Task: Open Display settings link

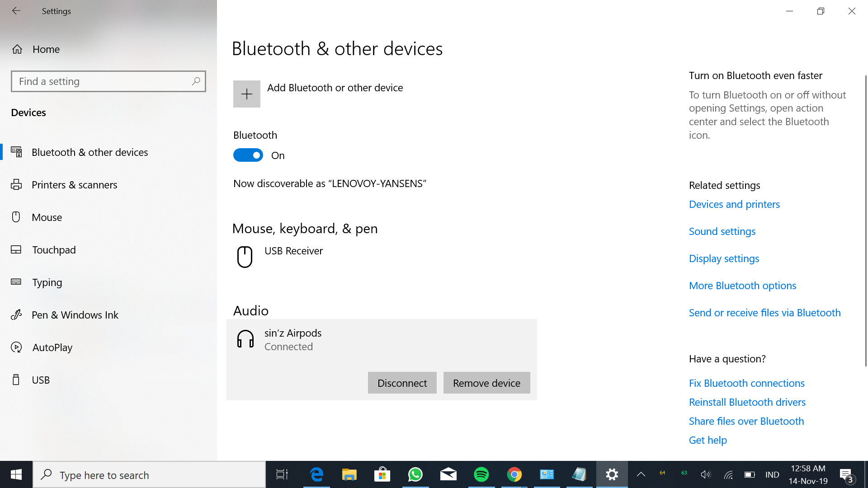Action: pos(724,258)
